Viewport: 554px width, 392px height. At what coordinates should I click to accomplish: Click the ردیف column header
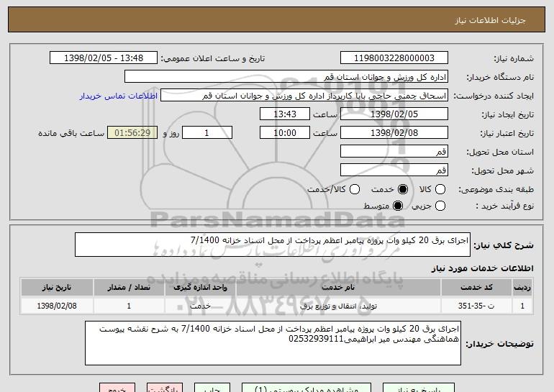tap(522, 288)
